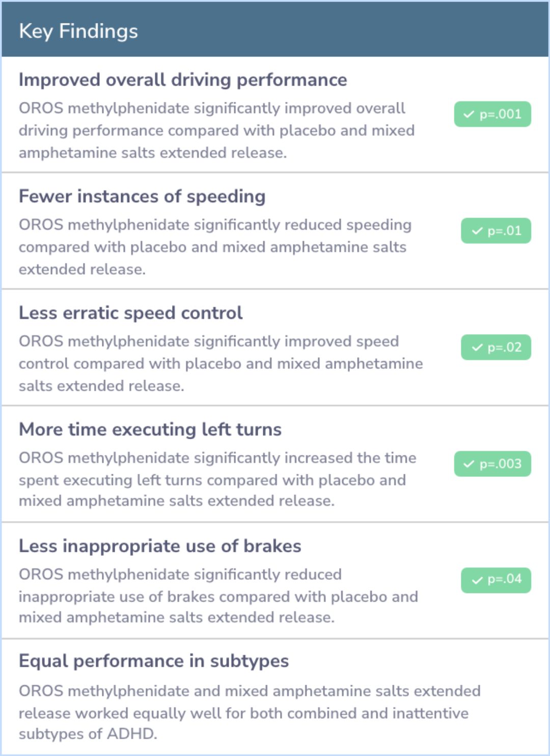Click the Key Findings header title

pyautogui.click(x=78, y=31)
